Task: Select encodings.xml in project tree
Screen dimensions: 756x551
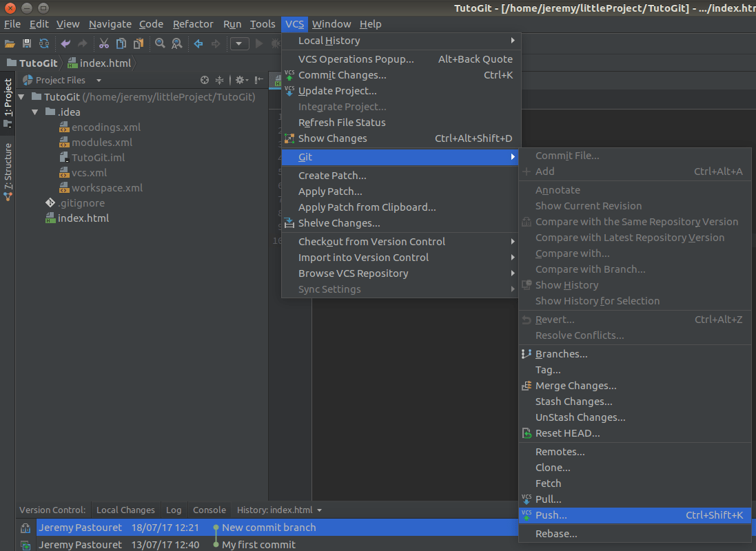Action: pyautogui.click(x=100, y=127)
